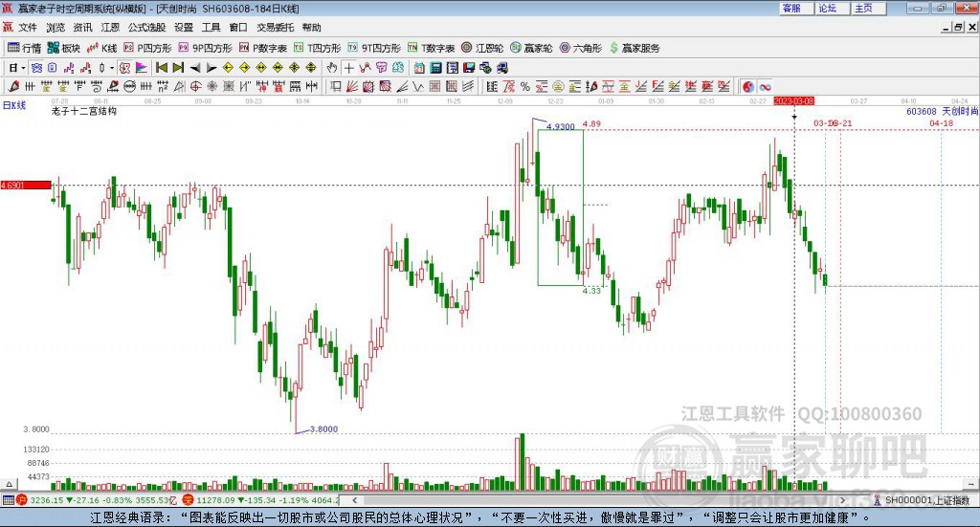Screen dimensions: 980x527
Task: Open the 江恩轮 Gann wheel
Action: [482, 48]
